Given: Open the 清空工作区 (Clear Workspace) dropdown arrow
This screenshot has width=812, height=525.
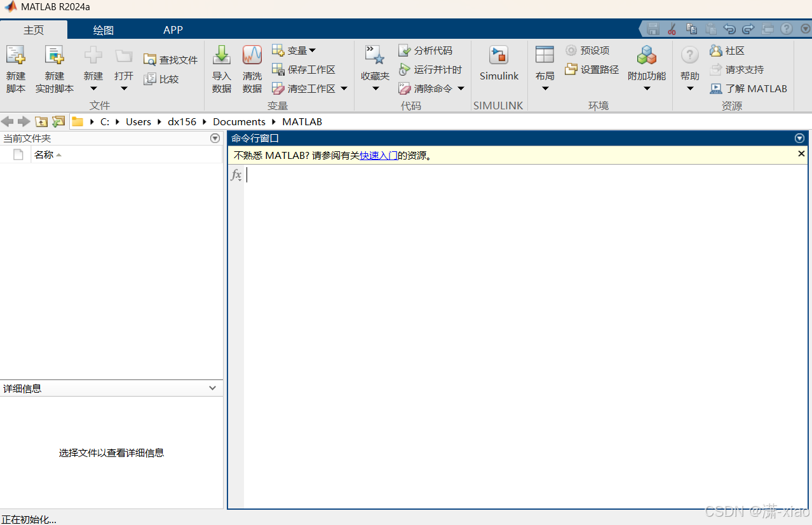Looking at the screenshot, I should [x=344, y=88].
